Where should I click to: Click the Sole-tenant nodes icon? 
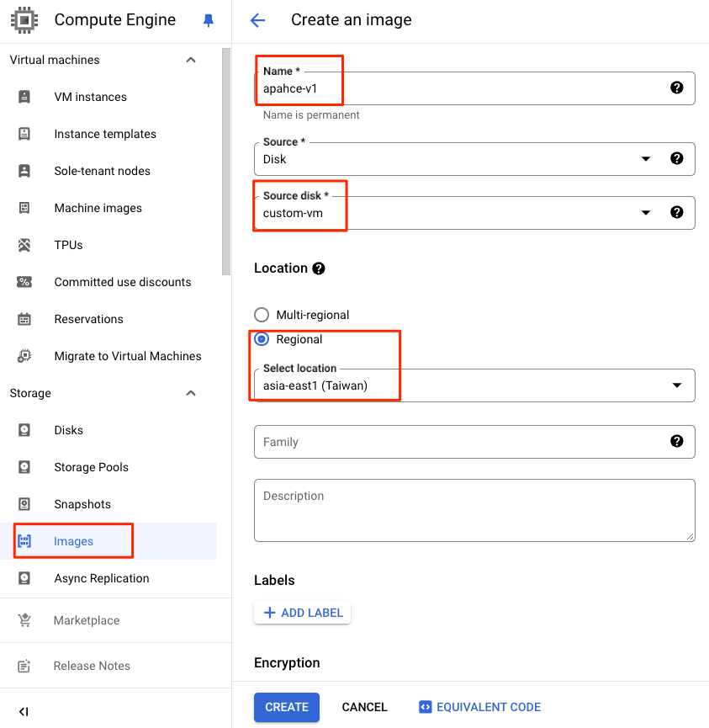click(x=24, y=171)
